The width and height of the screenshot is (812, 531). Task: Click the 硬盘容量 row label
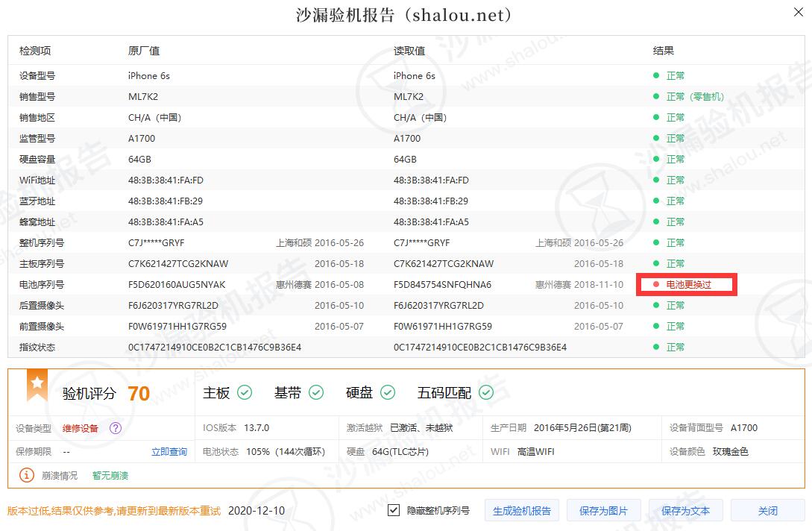[37, 160]
